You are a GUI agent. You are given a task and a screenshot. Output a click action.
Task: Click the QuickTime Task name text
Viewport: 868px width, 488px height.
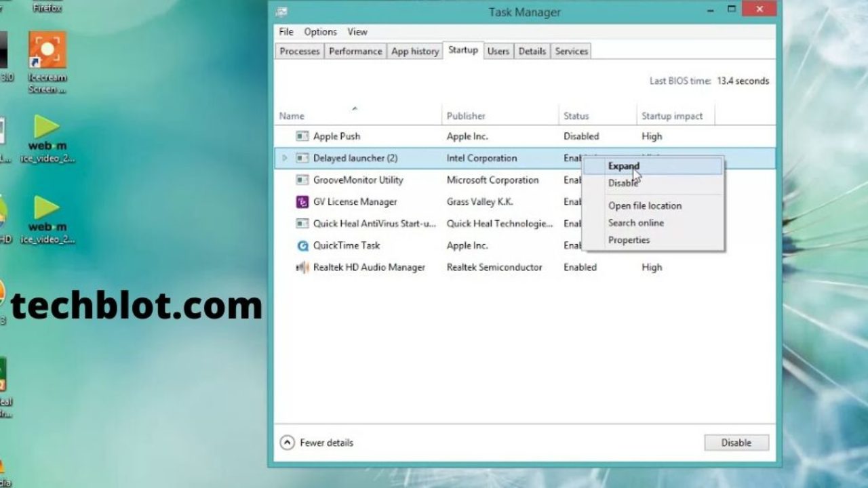point(347,245)
